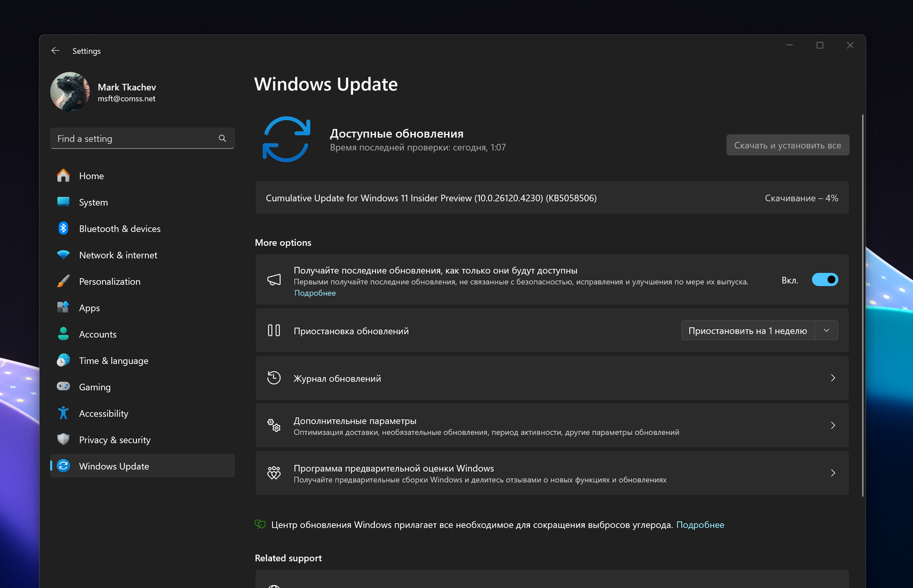
Task: Click the Gaming controller icon
Action: pyautogui.click(x=63, y=387)
